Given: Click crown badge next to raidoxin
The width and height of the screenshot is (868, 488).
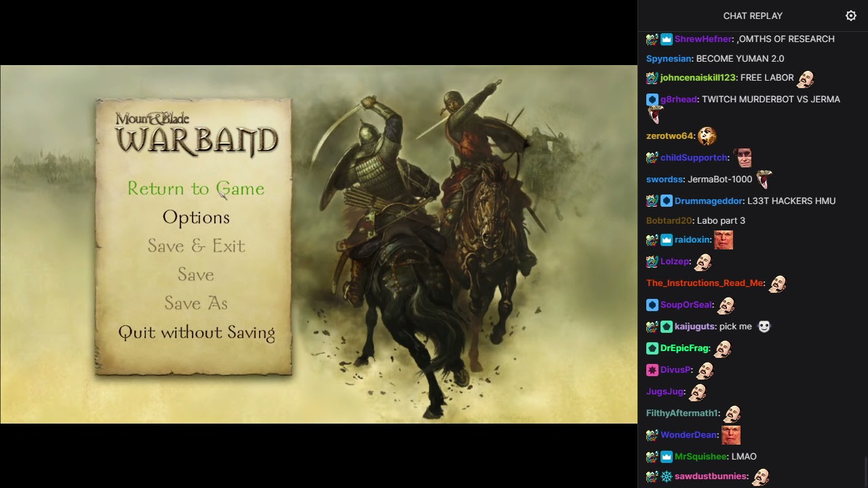Looking at the screenshot, I should click(x=667, y=240).
